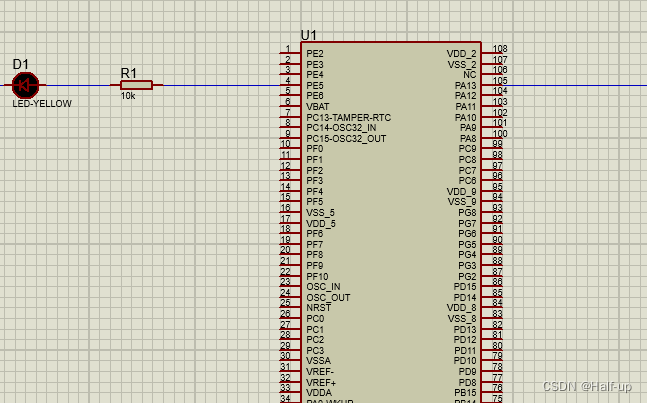
Task: Click the PA10 pin label
Action: click(465, 118)
